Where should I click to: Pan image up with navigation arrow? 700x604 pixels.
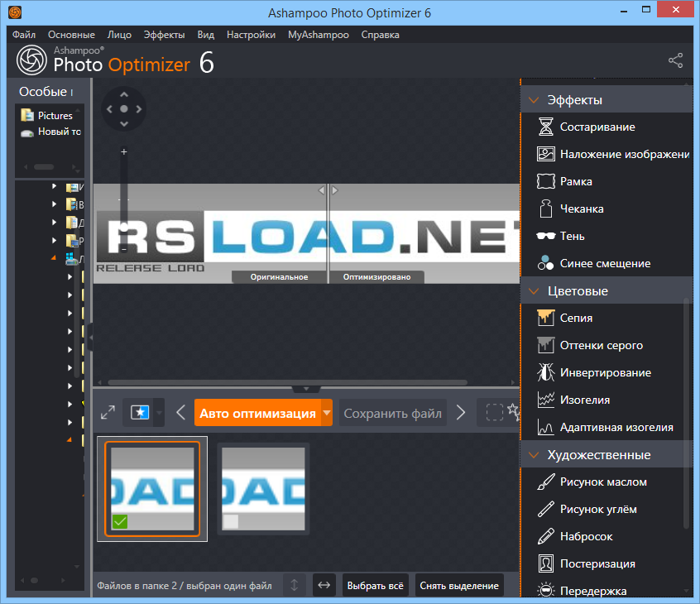tap(123, 94)
